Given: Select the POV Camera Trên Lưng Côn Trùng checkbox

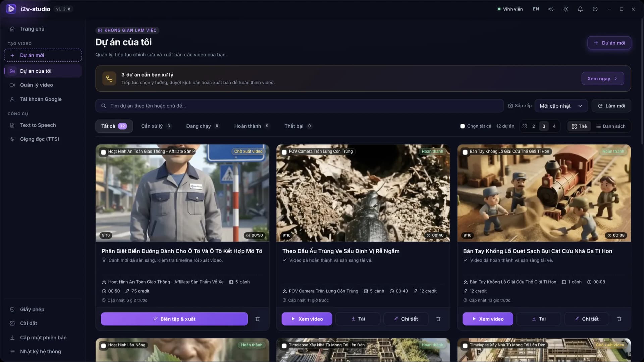Looking at the screenshot, I should [284, 152].
